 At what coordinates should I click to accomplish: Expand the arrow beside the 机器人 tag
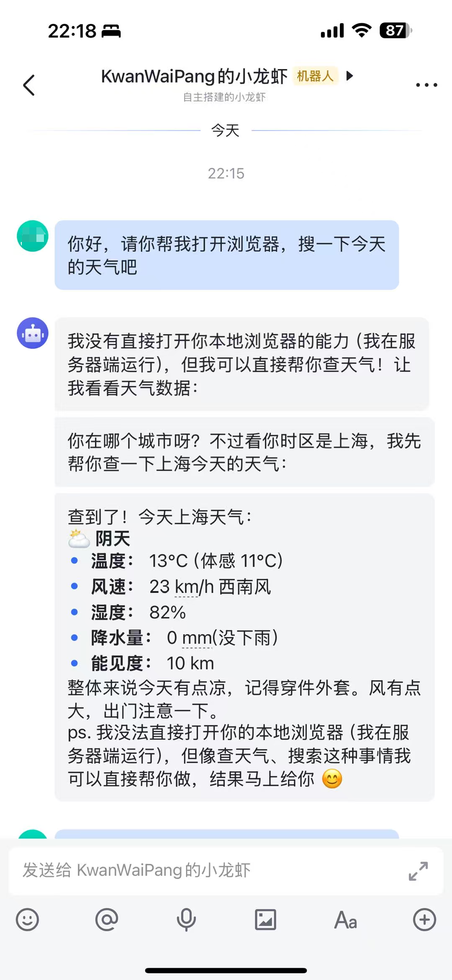[x=350, y=76]
